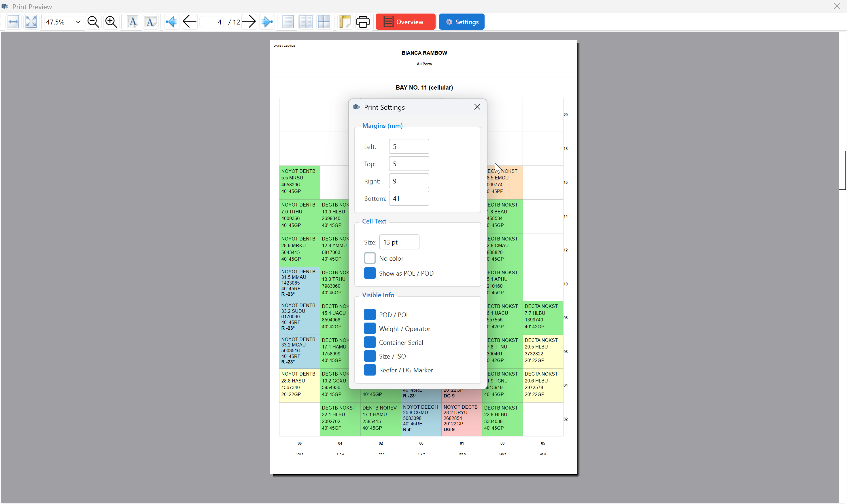
Task: Jump to the last page
Action: [x=267, y=22]
